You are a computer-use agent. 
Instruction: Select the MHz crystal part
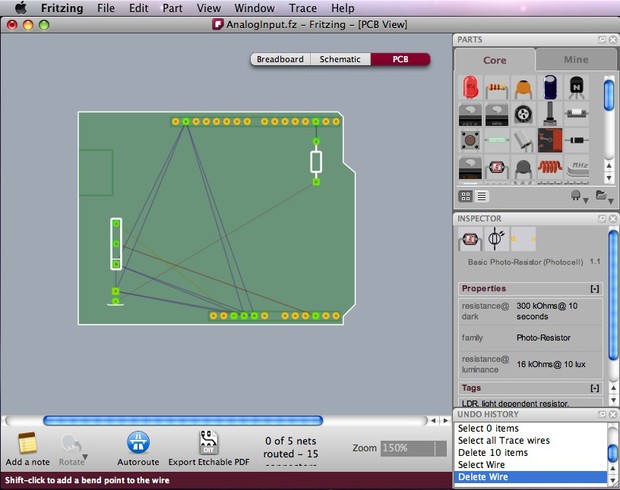577,168
